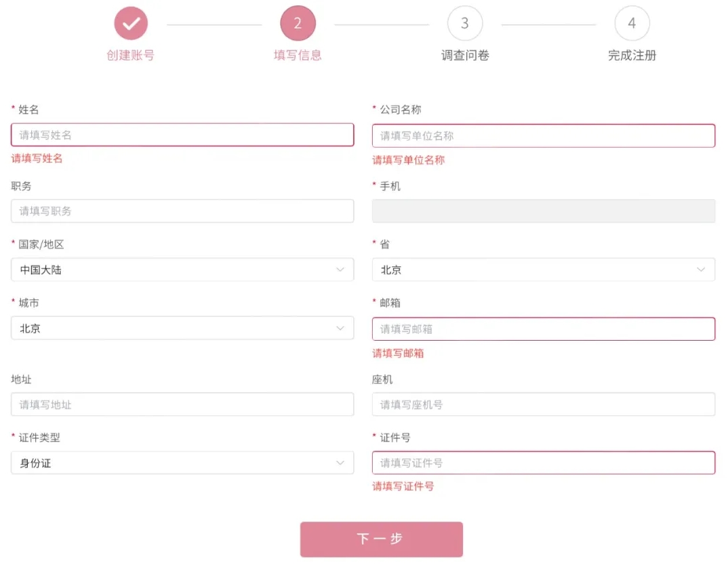Go to the 调查问卷 step label
Viewport: 728px width, 567px height.
[x=465, y=56]
